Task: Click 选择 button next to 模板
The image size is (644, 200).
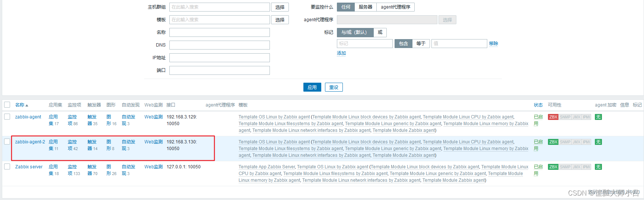Action: [280, 20]
